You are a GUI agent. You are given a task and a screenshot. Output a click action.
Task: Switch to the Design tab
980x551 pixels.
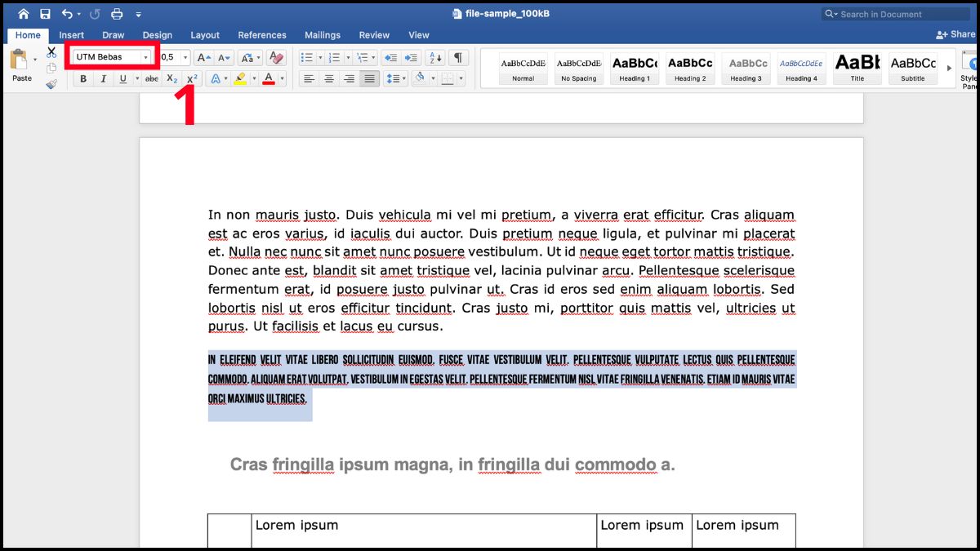[x=157, y=35]
